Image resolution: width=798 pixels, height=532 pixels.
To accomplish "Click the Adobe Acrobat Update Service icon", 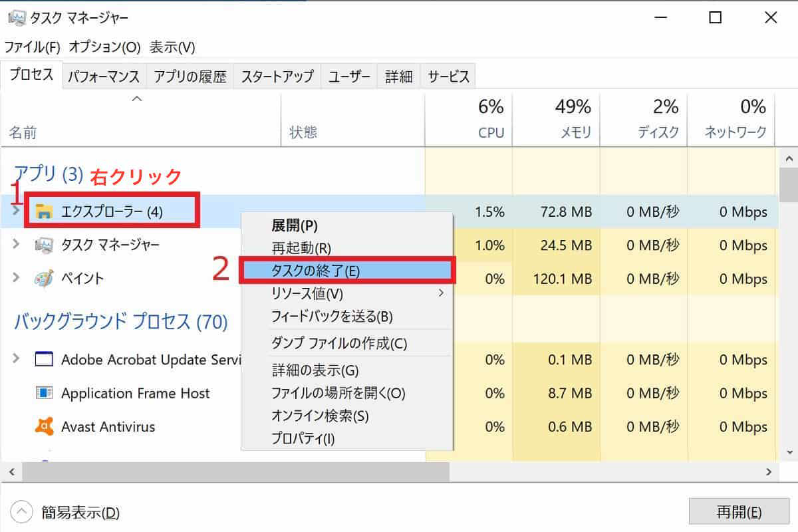I will point(44,360).
